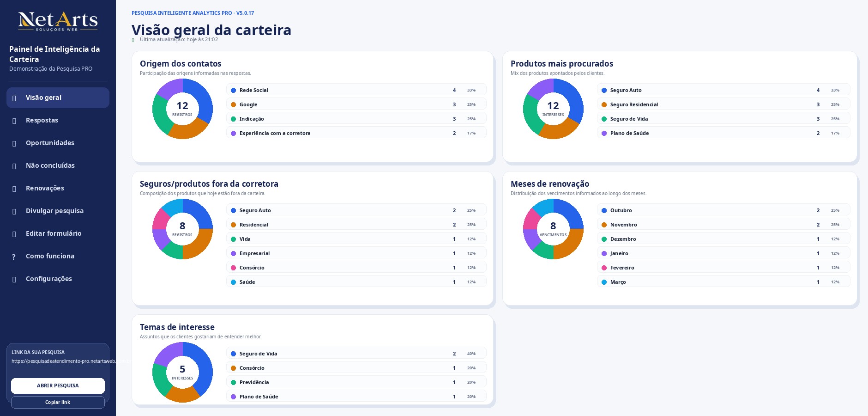This screenshot has height=416, width=868.
Task: Click the question mark icon for Como funciona
Action: pyautogui.click(x=14, y=257)
